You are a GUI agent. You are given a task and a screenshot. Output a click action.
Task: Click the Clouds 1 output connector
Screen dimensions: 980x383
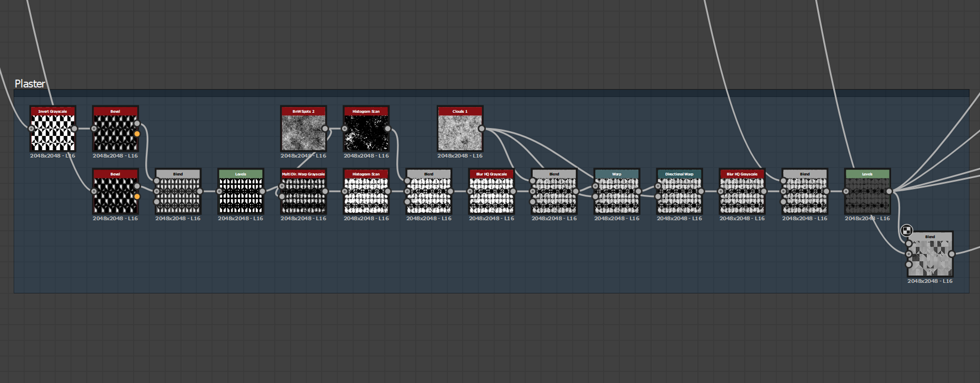click(x=482, y=129)
